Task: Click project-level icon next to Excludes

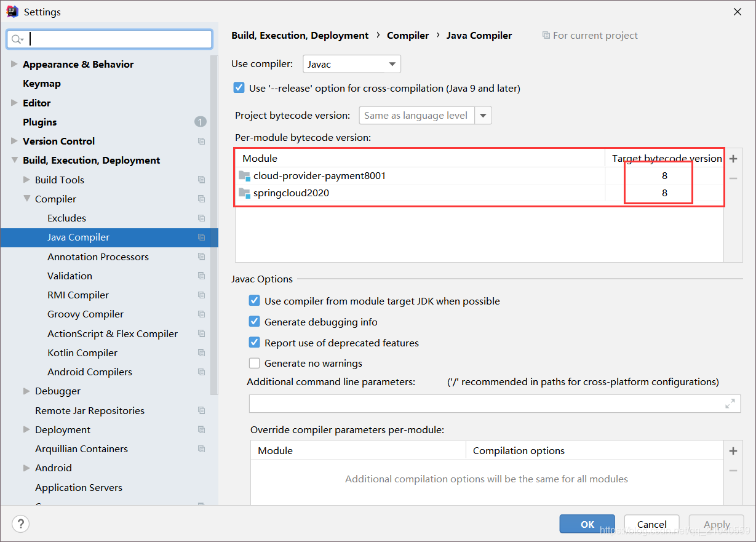Action: [x=201, y=218]
